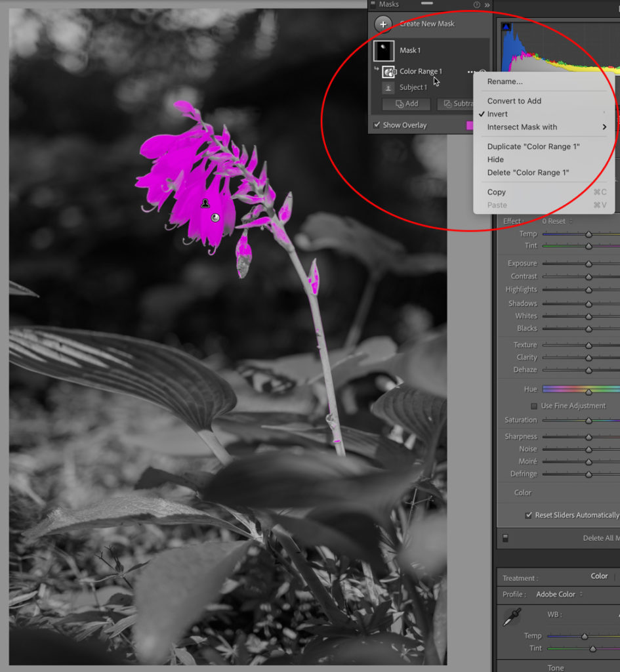Click the Create New Mask plus icon

point(383,24)
